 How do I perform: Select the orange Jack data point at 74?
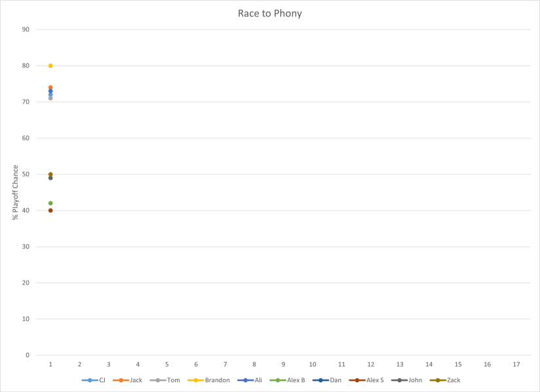point(50,87)
